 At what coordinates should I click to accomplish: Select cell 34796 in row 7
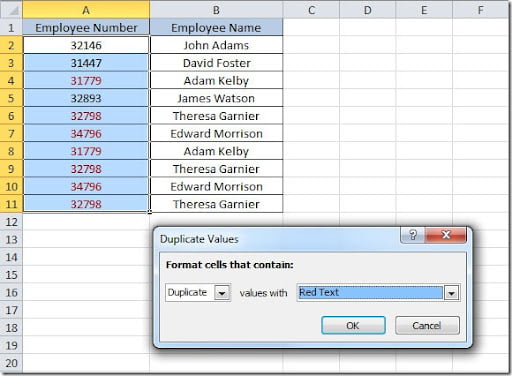click(x=86, y=133)
